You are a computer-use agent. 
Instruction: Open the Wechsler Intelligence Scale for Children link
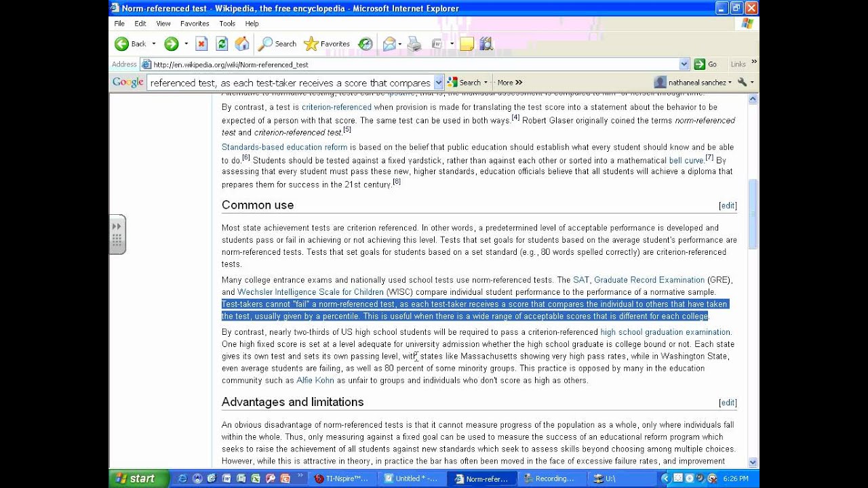311,292
